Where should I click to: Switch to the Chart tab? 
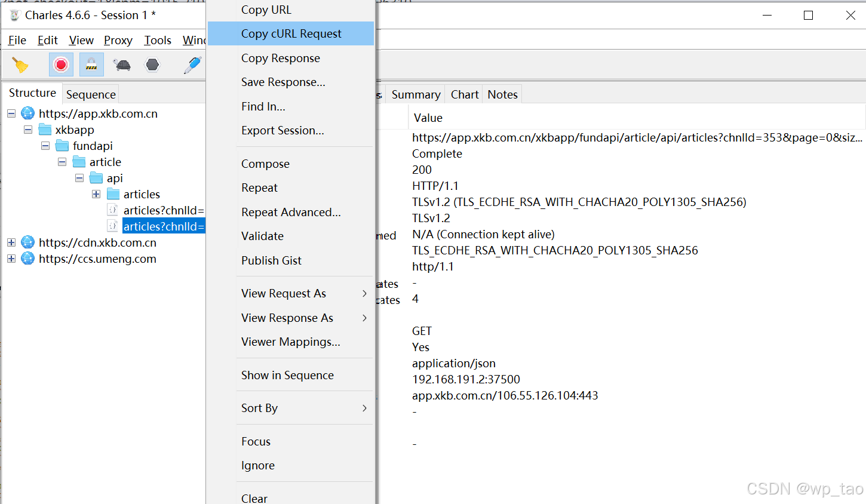tap(465, 94)
